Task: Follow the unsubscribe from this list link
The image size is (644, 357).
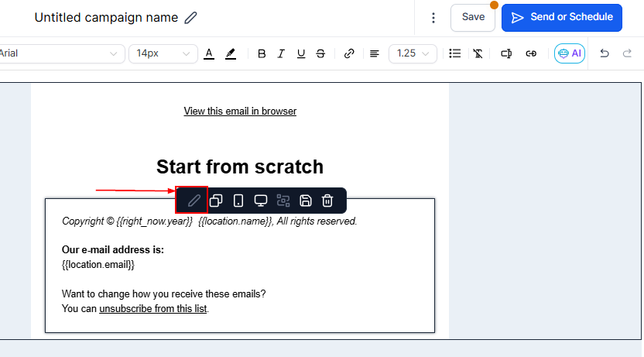Action: point(152,309)
